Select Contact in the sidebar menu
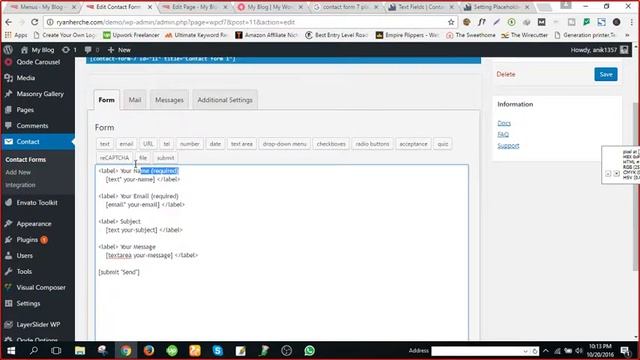This screenshot has width=640, height=360. coord(38,142)
